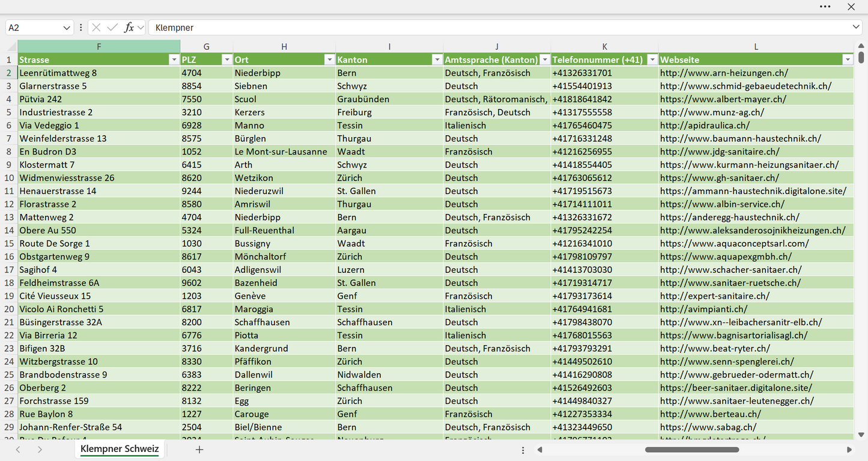
Task: Open Kanton column filter dropdown
Action: click(x=437, y=60)
